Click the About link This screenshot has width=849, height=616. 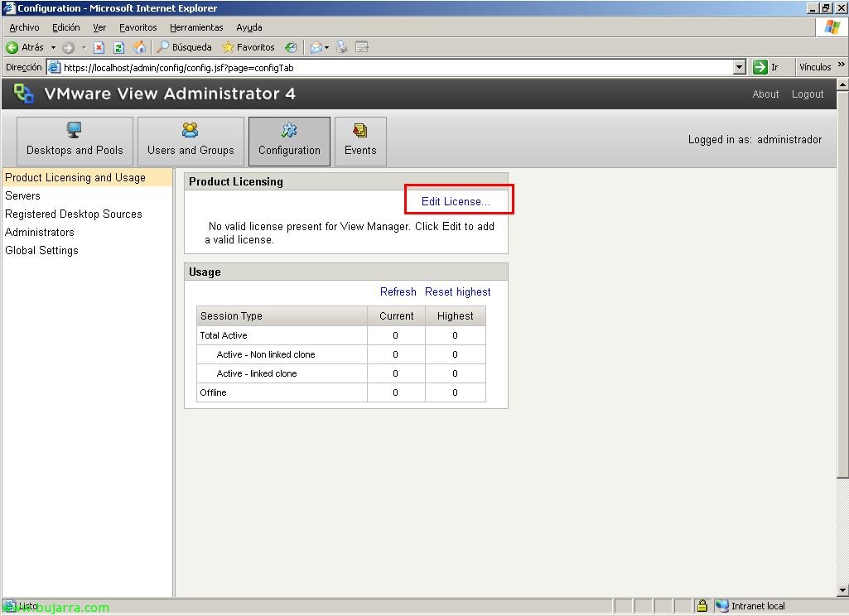[x=765, y=94]
